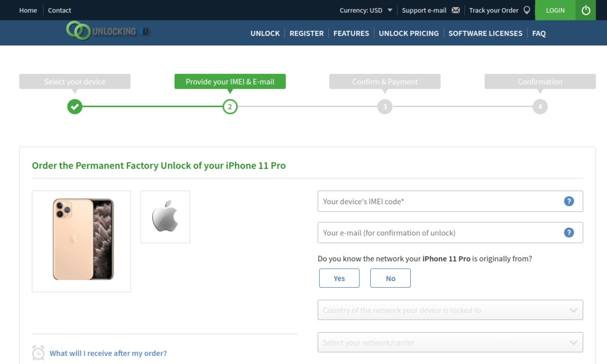The image size is (607, 364).
Task: Click the step 3 circle in progress bar
Action: point(385,107)
